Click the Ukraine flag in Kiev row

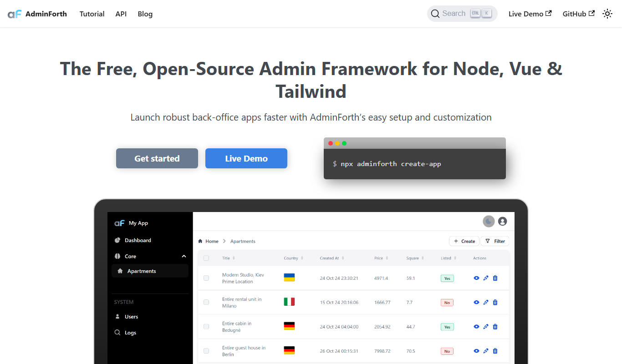[289, 278]
